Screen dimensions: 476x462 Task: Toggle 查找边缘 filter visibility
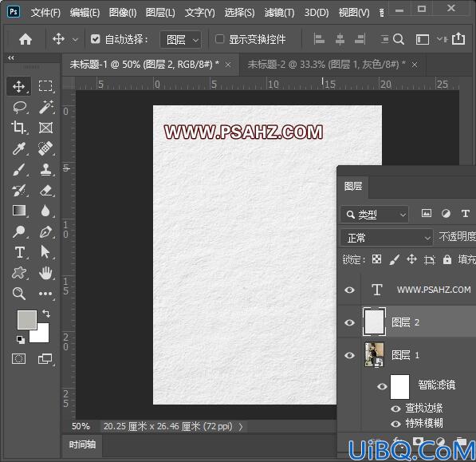pyautogui.click(x=395, y=409)
